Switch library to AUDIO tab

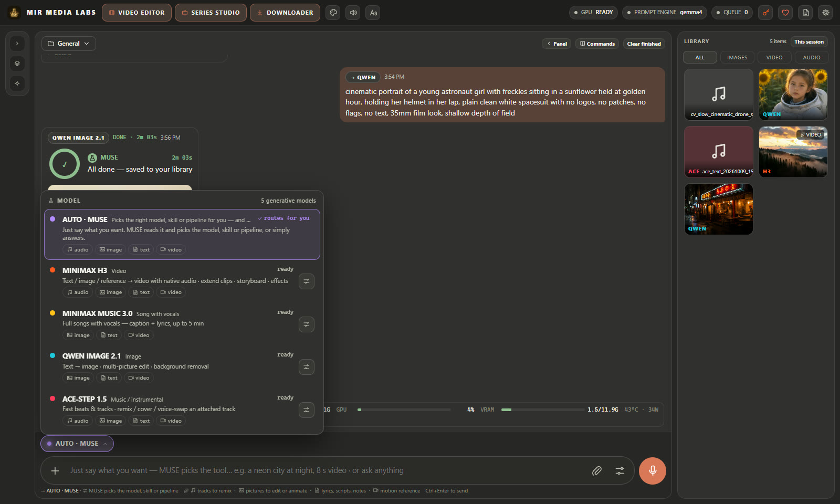[812, 58]
